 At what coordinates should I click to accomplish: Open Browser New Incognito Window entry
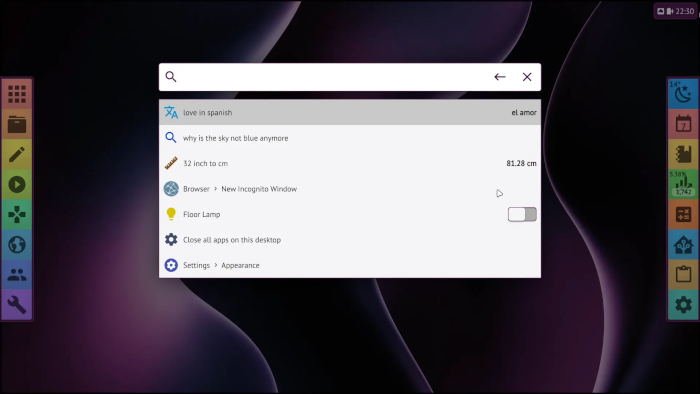click(350, 189)
